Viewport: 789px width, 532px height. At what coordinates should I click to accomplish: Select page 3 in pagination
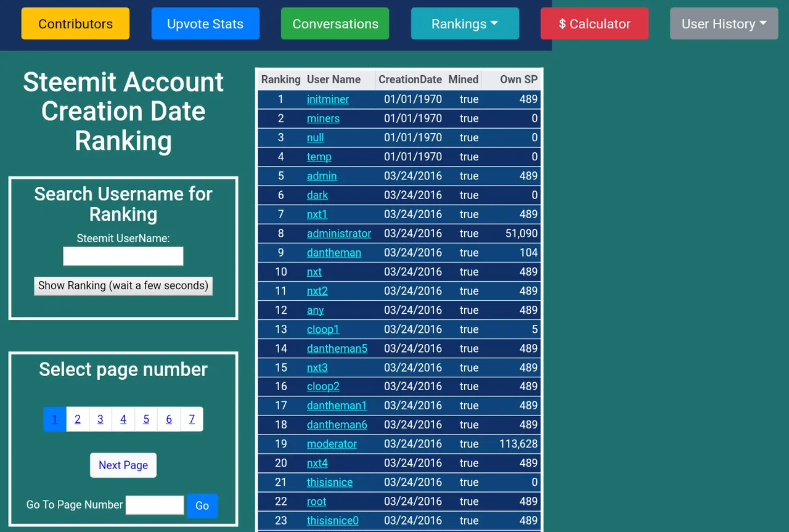(x=100, y=419)
